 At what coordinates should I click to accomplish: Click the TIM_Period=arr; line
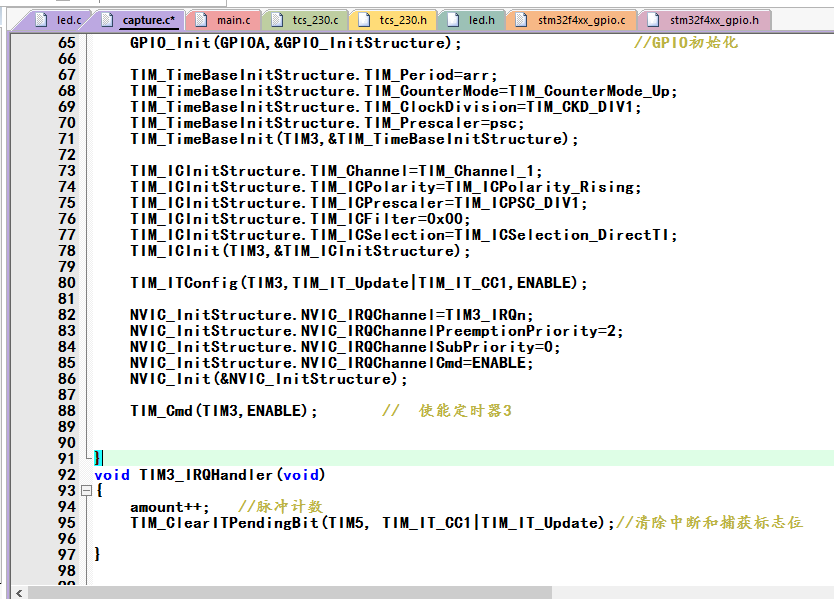point(314,75)
